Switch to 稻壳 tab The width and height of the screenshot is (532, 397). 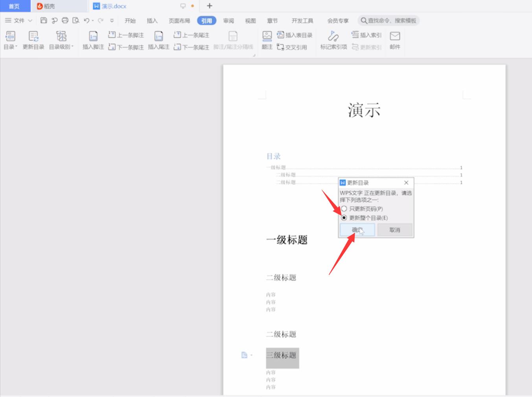[x=59, y=6]
